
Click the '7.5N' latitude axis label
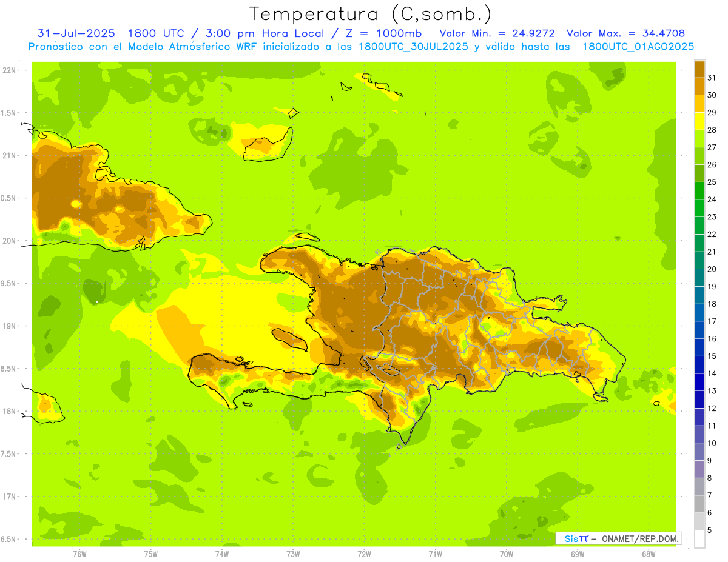click(x=9, y=454)
